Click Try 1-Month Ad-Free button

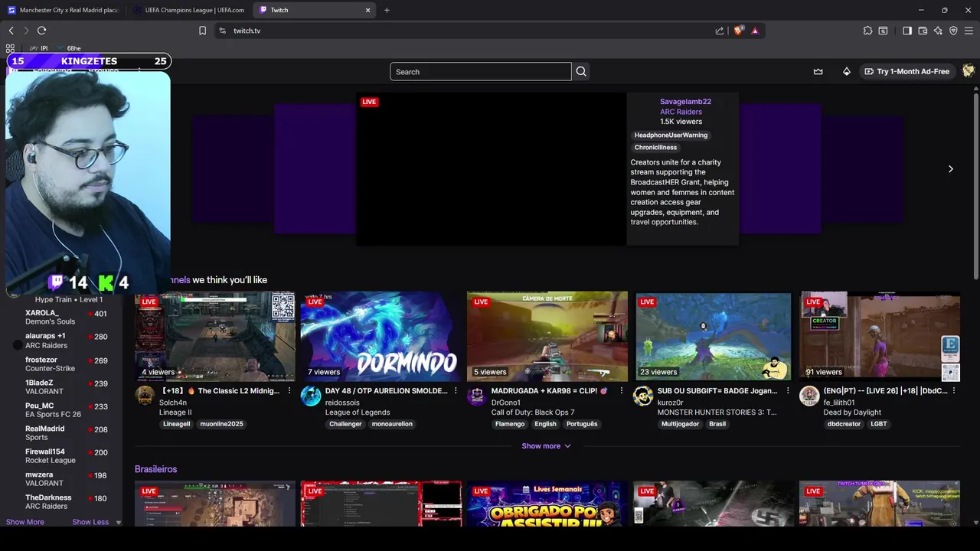(x=906, y=71)
